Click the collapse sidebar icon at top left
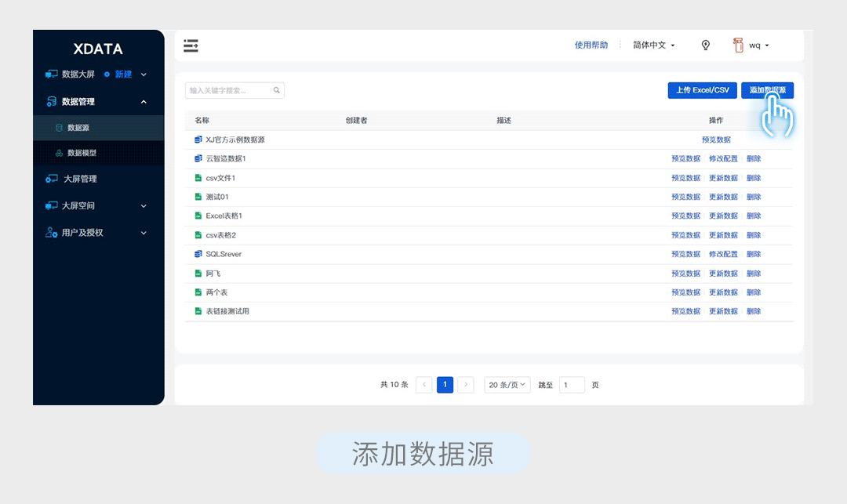Image resolution: width=847 pixels, height=504 pixels. (x=191, y=45)
